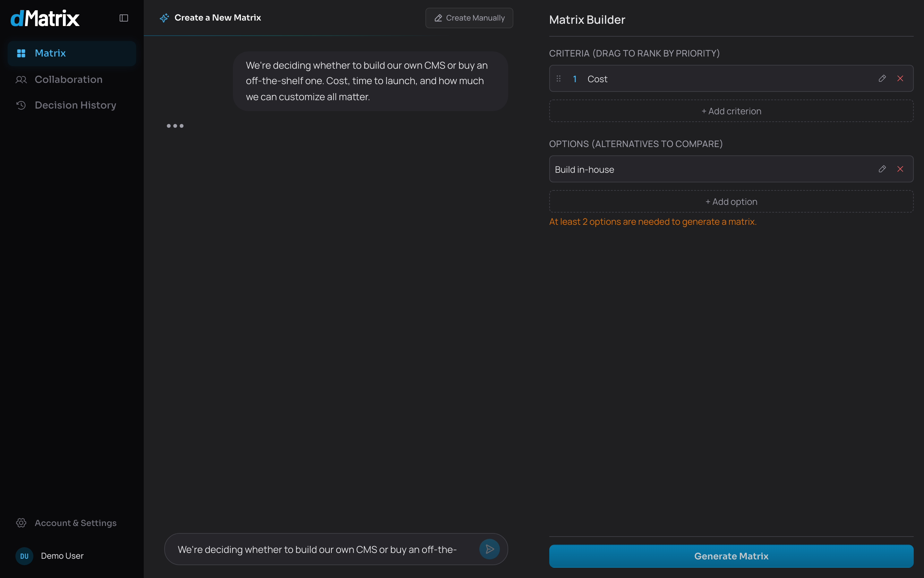Screen dimensions: 924x578
Task: Click the Demo User profile
Action: (72, 556)
